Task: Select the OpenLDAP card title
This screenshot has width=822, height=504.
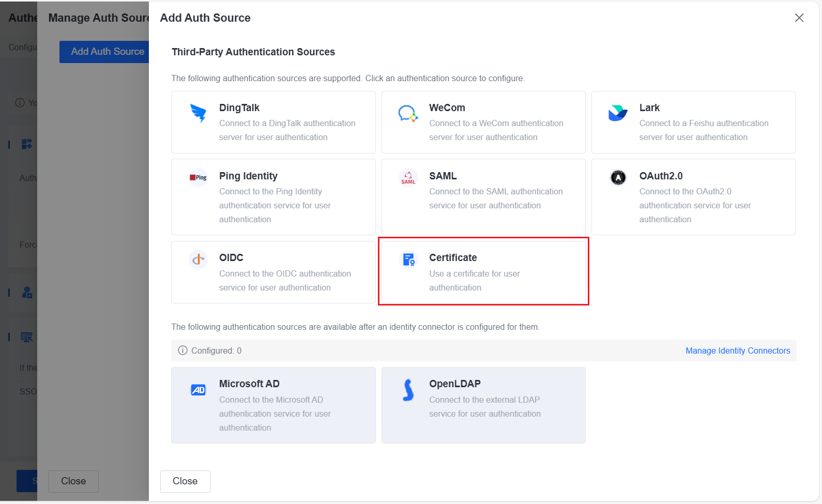Action: pos(455,384)
